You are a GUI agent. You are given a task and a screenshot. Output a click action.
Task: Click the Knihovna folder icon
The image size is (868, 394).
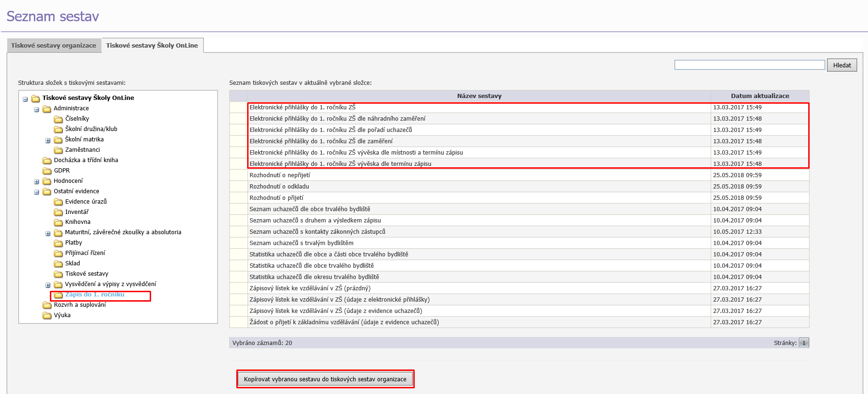tap(58, 222)
